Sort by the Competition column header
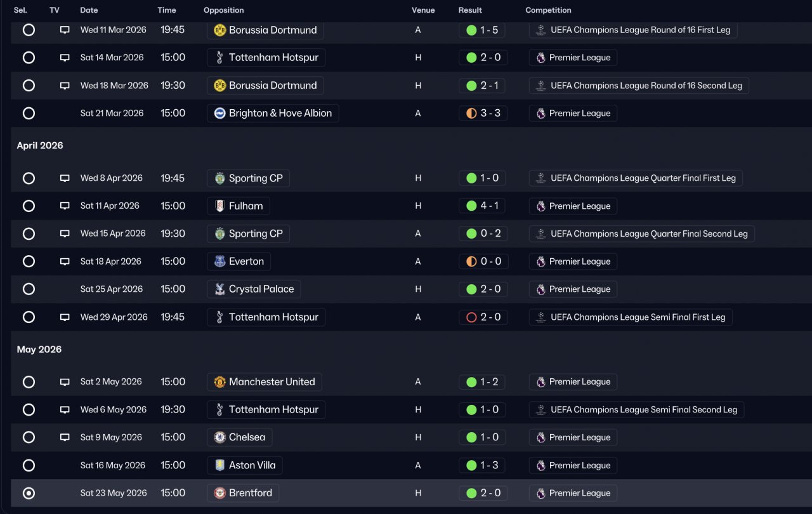Image resolution: width=812 pixels, height=514 pixels. pyautogui.click(x=548, y=10)
